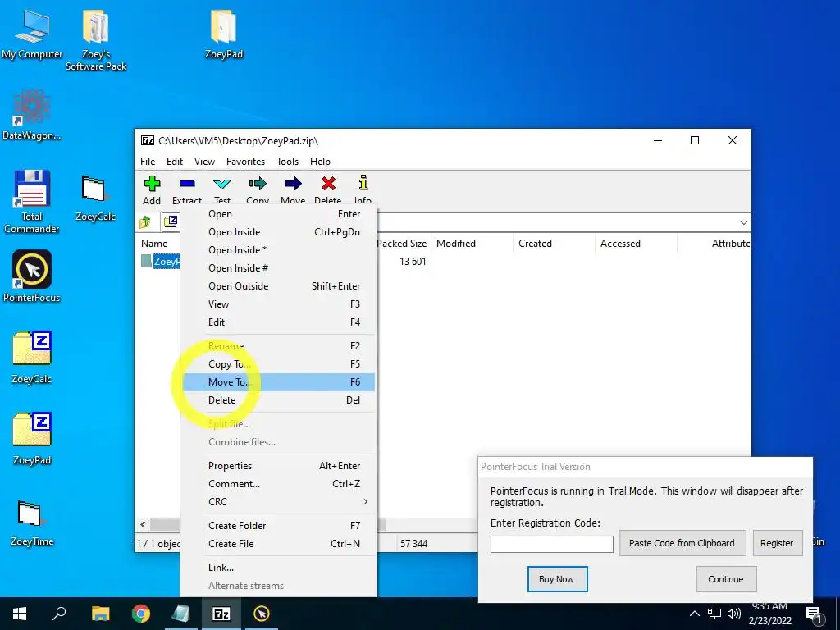Choose Link... in the context menu
Viewport: 840px width, 630px height.
(279, 568)
